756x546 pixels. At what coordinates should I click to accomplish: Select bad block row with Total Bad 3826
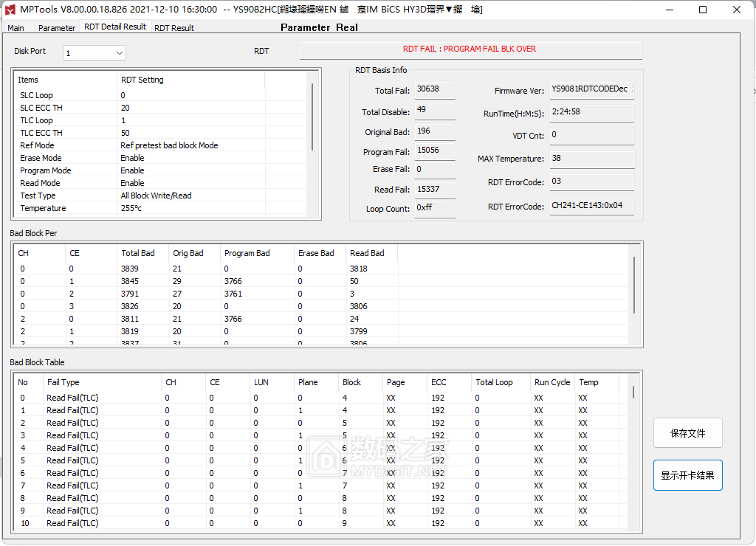(320, 306)
